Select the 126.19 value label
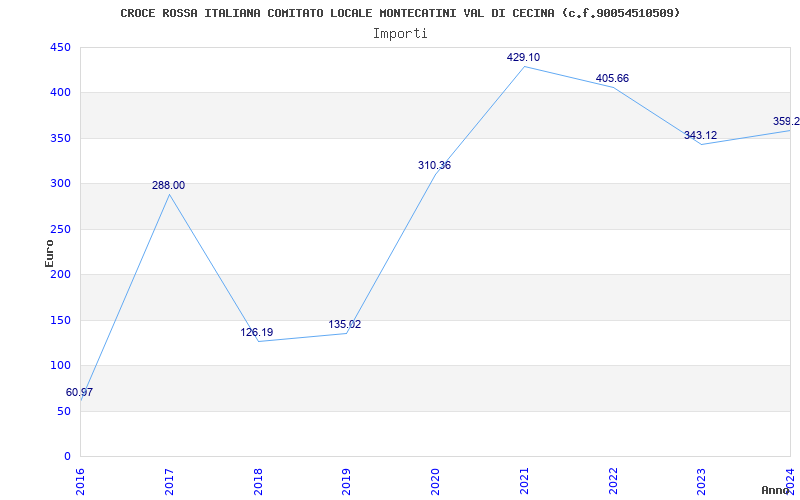 pyautogui.click(x=257, y=332)
